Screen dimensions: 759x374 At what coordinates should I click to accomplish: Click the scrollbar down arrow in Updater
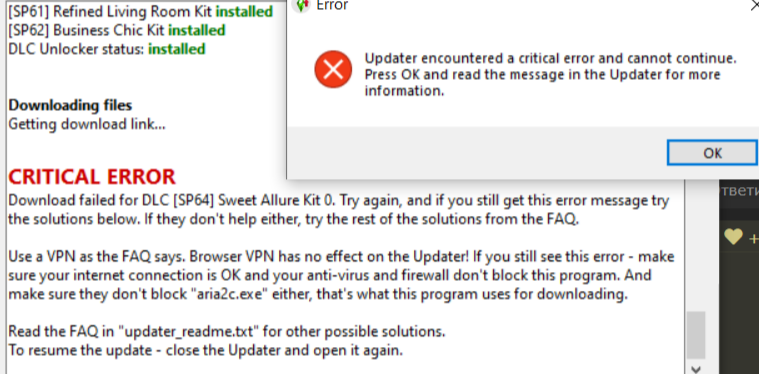(696, 368)
